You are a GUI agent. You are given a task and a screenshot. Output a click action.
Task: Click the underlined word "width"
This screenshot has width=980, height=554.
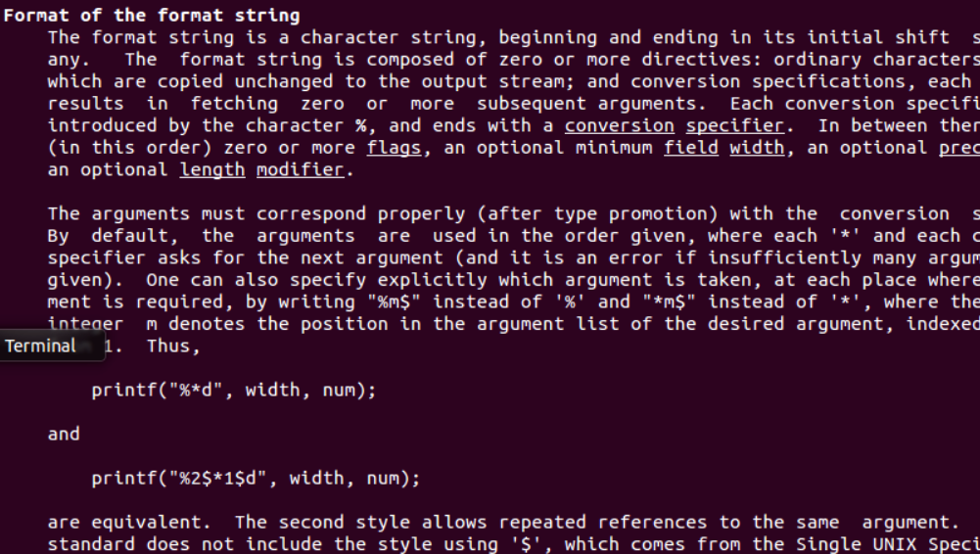pos(751,148)
